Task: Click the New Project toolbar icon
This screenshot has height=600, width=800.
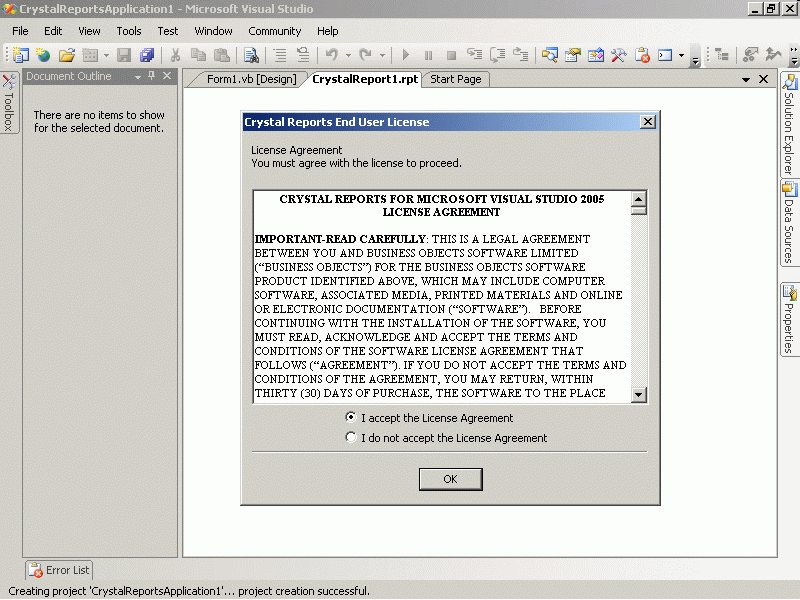Action: tap(21, 55)
